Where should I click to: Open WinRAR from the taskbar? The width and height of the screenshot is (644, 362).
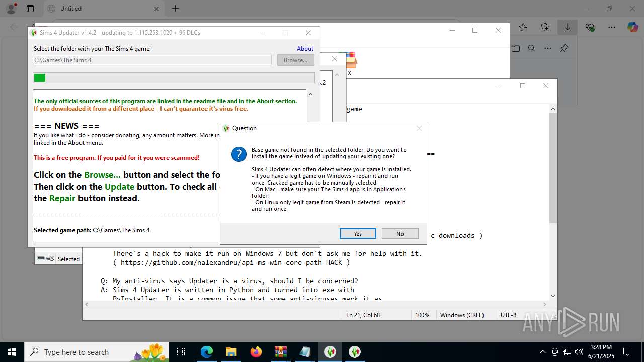coord(280,352)
